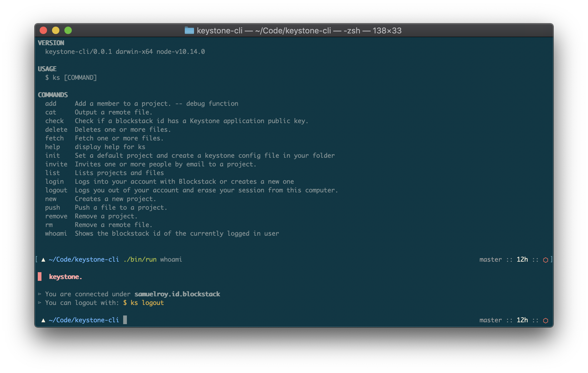Click the 'whoami' command name in the list

coord(56,234)
